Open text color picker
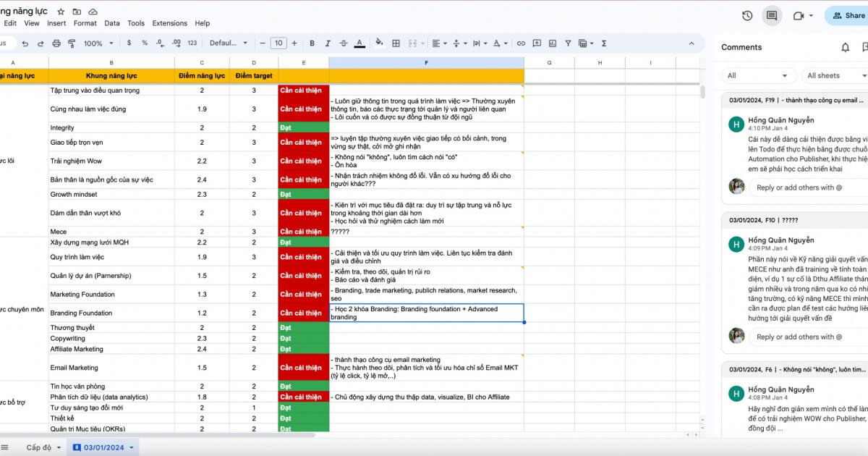 click(359, 43)
